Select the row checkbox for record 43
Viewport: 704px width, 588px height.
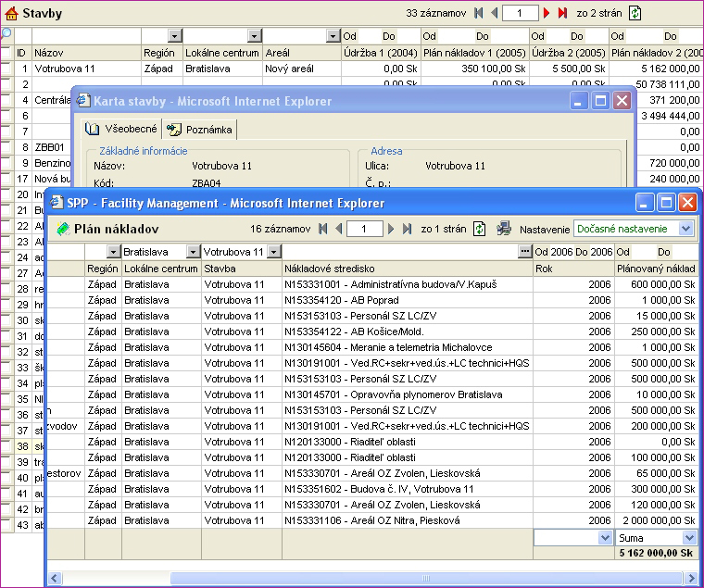(6, 526)
